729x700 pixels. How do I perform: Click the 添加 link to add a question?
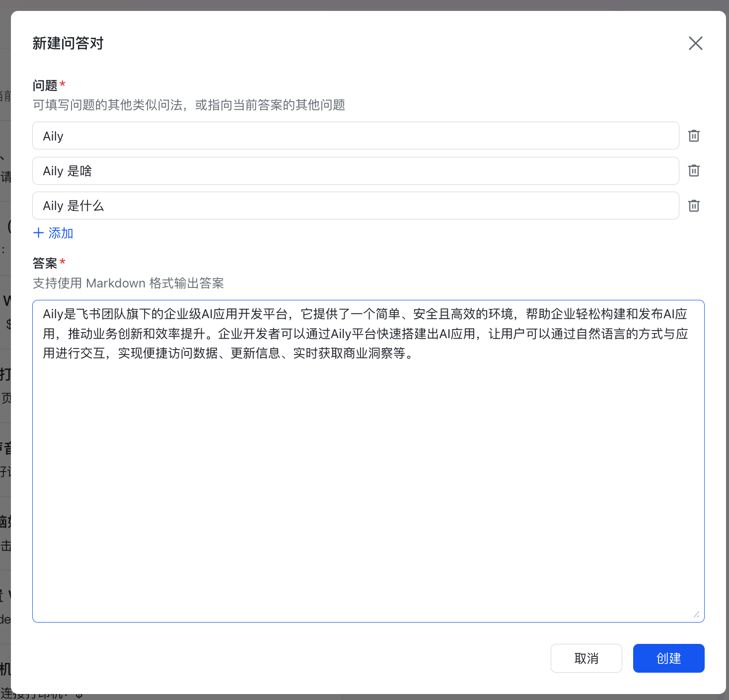point(53,233)
